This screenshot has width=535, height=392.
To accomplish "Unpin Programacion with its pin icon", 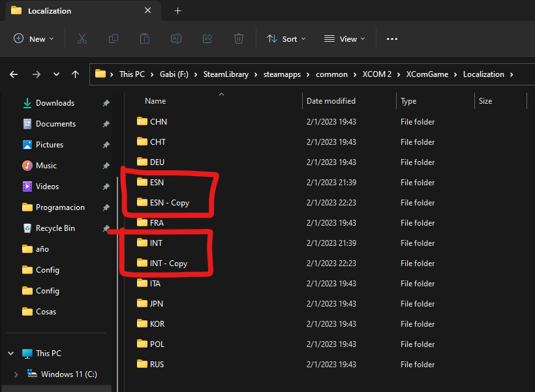I will 106,207.
